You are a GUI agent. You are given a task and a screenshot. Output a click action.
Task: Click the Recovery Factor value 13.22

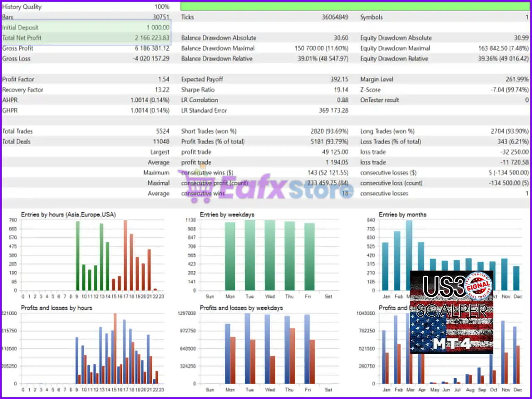[162, 90]
